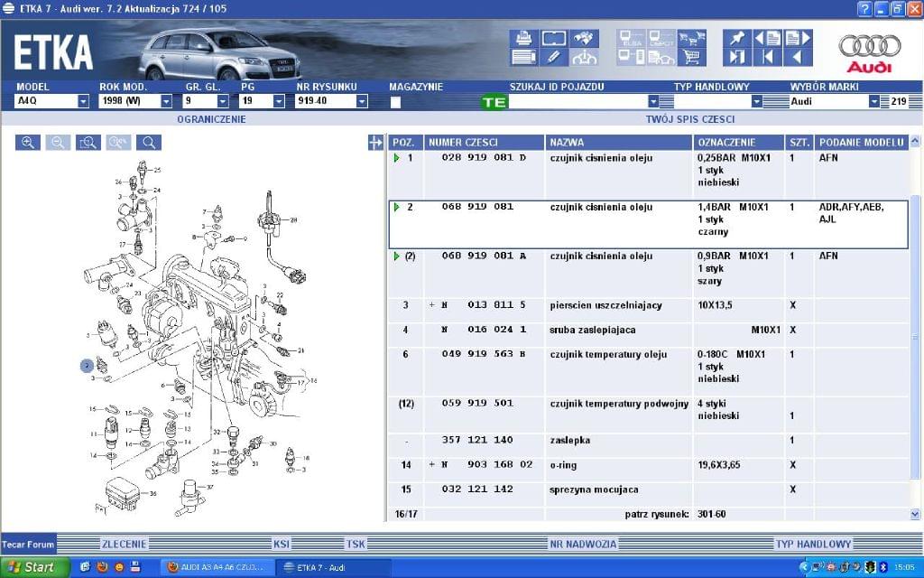Open the GR. GL. dropdown showing 9
This screenshot has height=578, width=924.
pos(223,101)
